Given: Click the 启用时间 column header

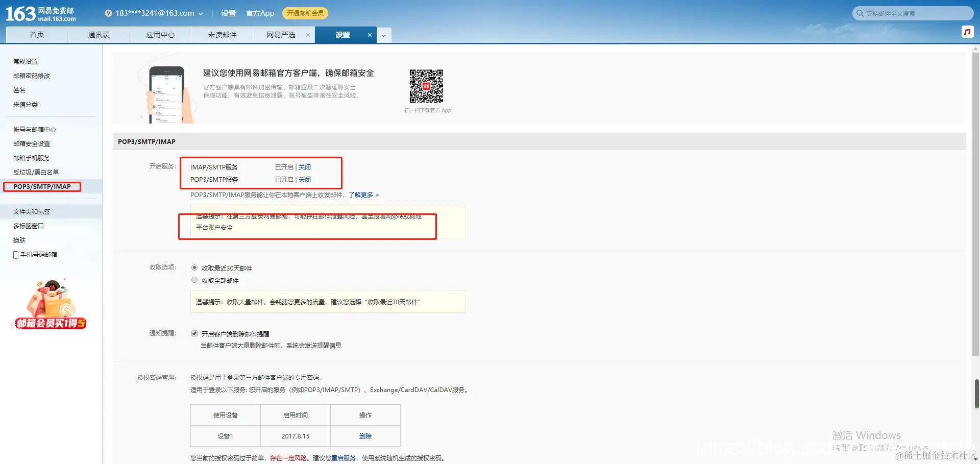Looking at the screenshot, I should click(296, 416).
